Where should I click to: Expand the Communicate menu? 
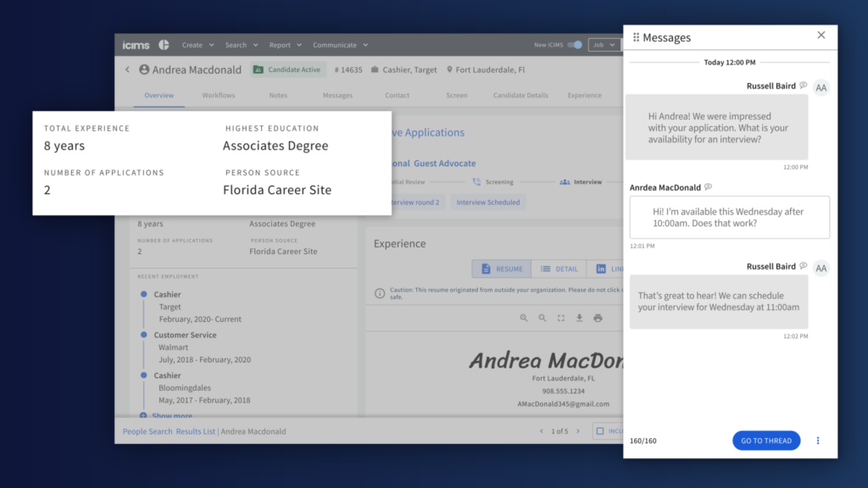pyautogui.click(x=340, y=45)
